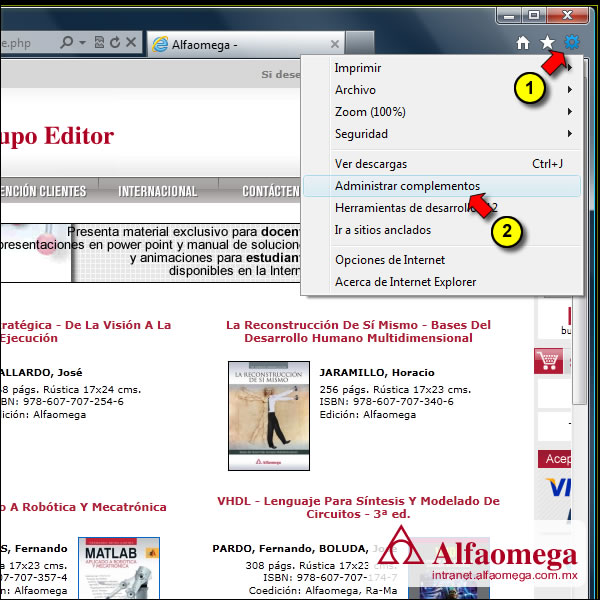Open the VHDL Lenguaje Para Síntesis title link

(358, 507)
